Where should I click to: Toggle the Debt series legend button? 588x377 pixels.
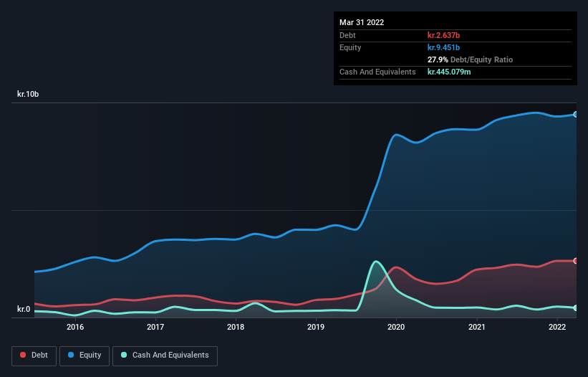34,355
